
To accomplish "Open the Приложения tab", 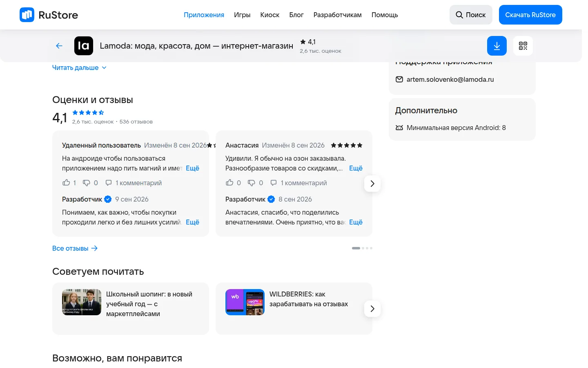I will point(204,15).
